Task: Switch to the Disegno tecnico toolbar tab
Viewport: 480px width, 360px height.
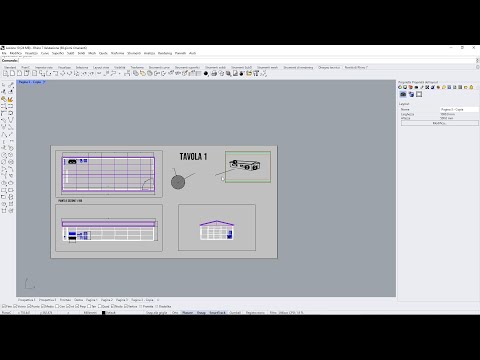Action: point(329,67)
